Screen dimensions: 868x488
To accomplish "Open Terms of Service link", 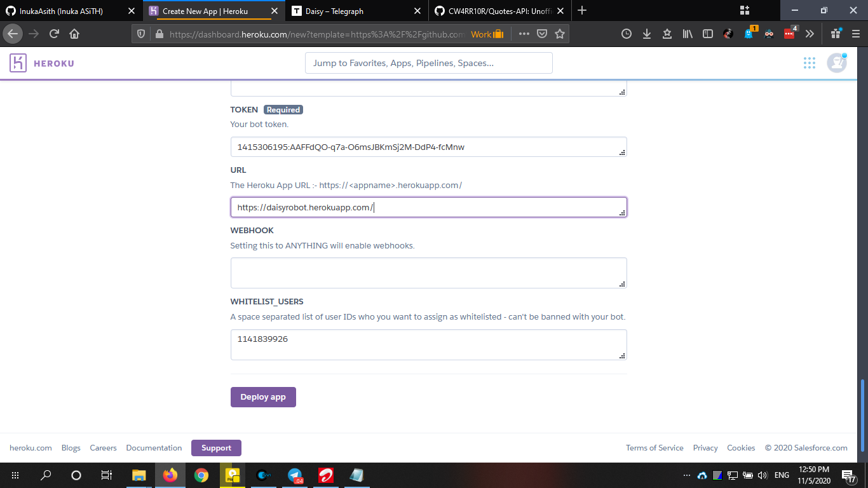I will click(x=654, y=448).
